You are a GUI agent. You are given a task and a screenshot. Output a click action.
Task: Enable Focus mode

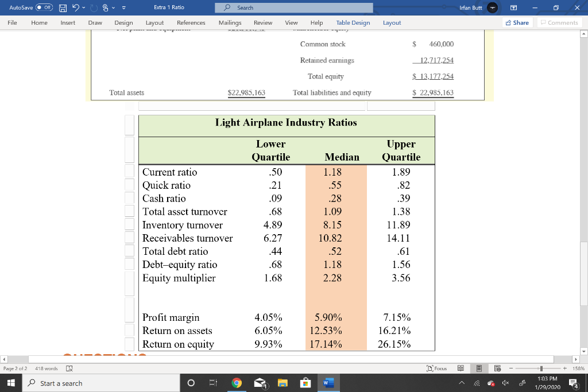(x=437, y=368)
